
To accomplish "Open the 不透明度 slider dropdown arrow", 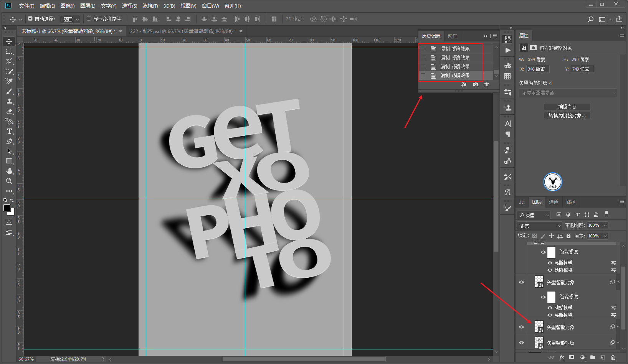I will [605, 225].
